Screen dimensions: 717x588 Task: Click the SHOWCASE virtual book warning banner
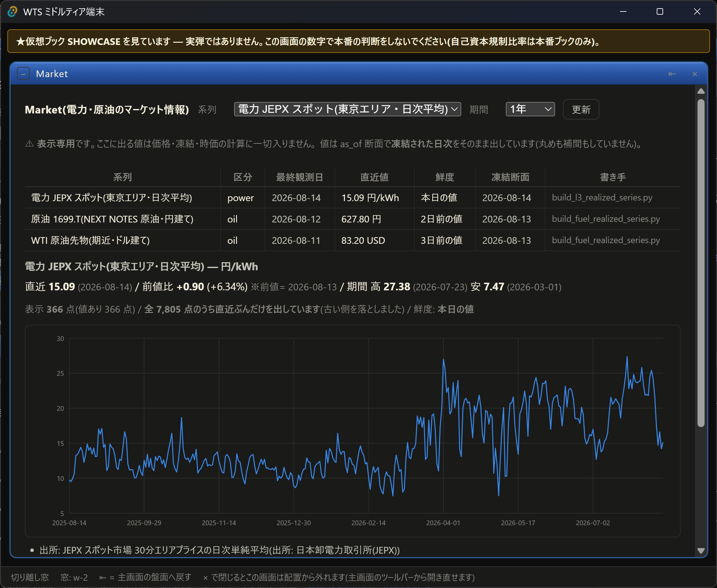pos(358,41)
